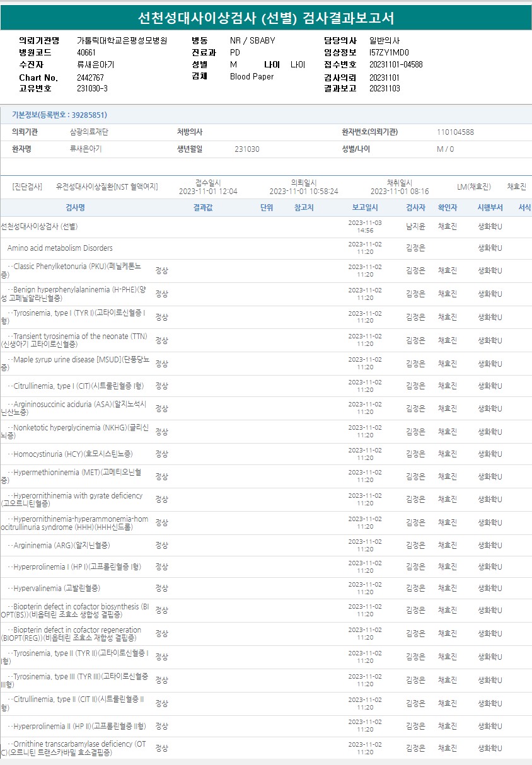Click 정상 result for Hyperprolinemia II
Viewport: 532px width, 765px height.
point(162,726)
